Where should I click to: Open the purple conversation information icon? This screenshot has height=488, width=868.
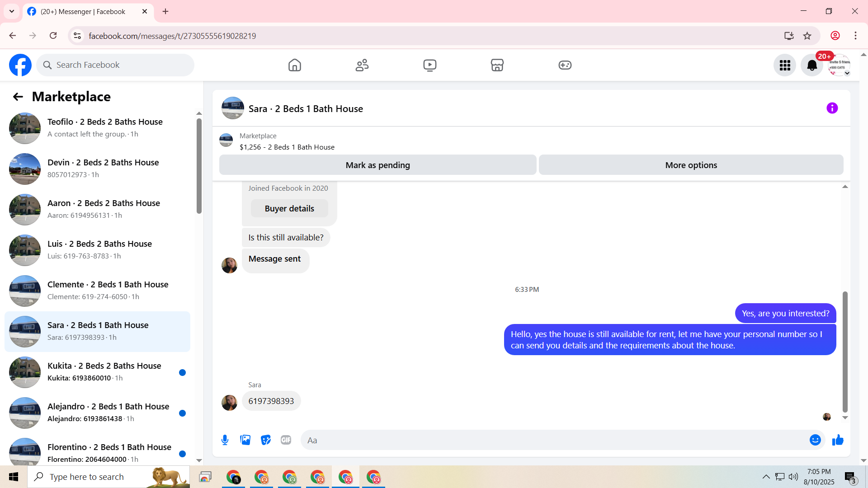[832, 108]
